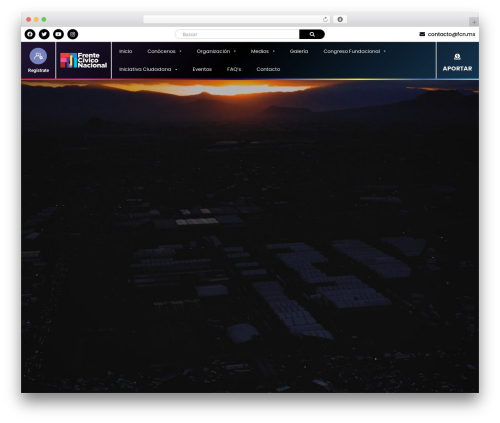
Task: Go to the Contacto page
Action: tap(268, 69)
